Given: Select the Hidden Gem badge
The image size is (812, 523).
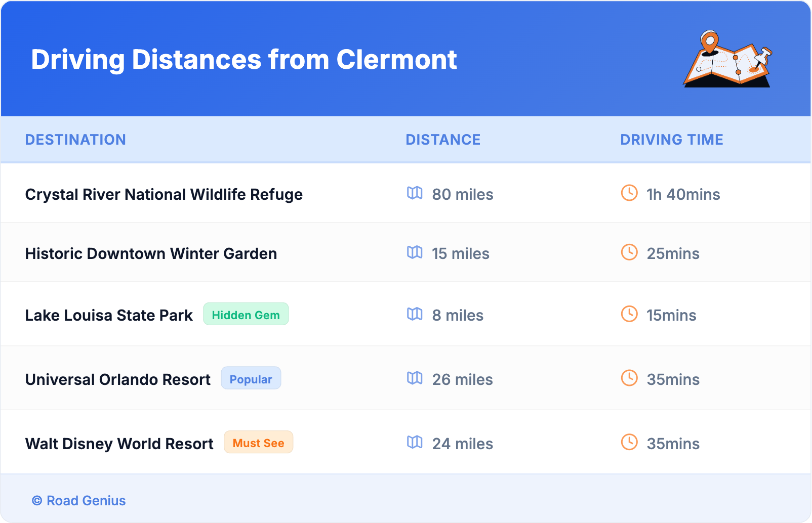Looking at the screenshot, I should 246,315.
